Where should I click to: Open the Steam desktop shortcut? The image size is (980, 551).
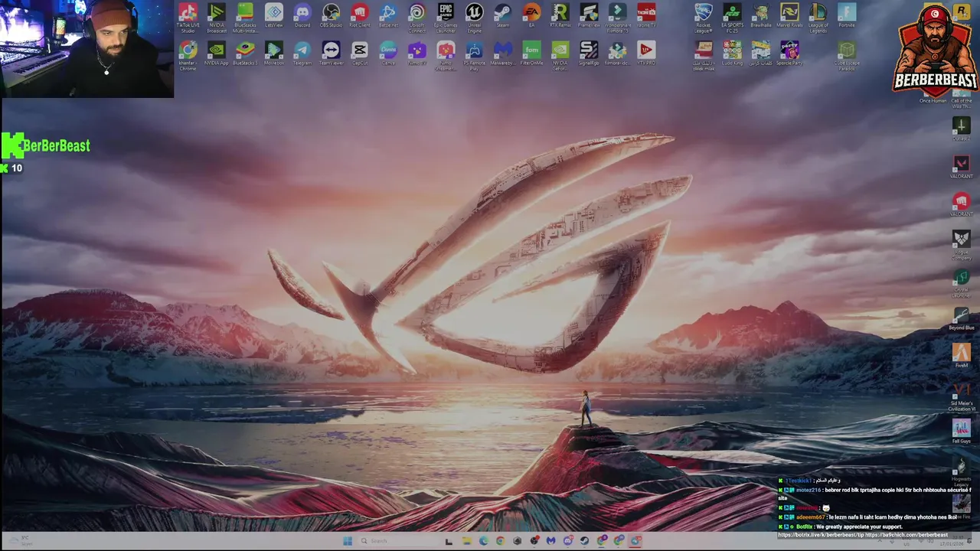[503, 15]
